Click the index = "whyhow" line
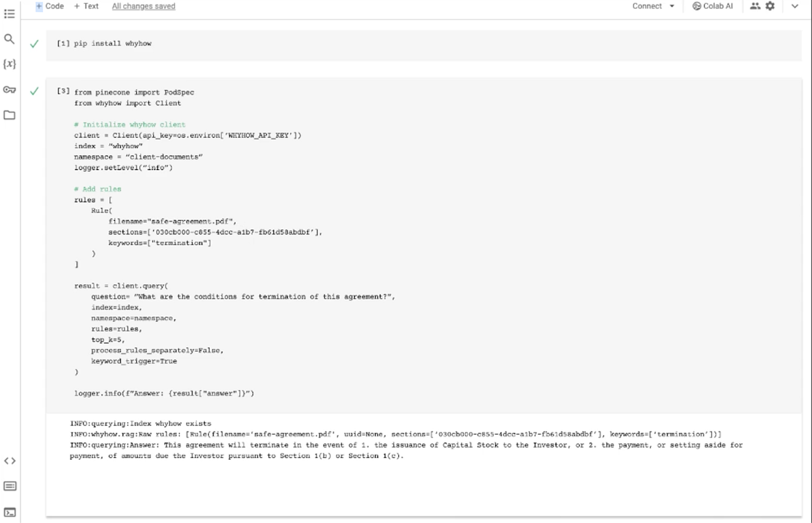Viewport: 812px width, 523px height. (108, 146)
